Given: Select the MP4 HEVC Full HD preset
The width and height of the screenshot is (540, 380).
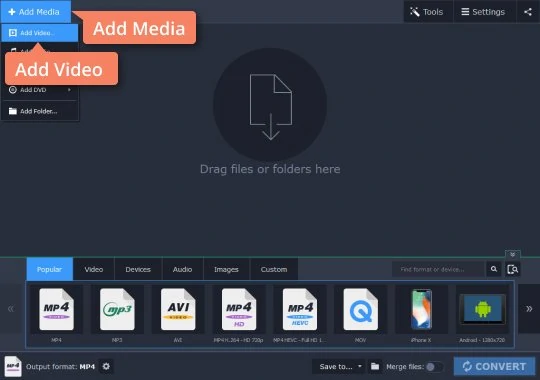Looking at the screenshot, I should [300, 309].
